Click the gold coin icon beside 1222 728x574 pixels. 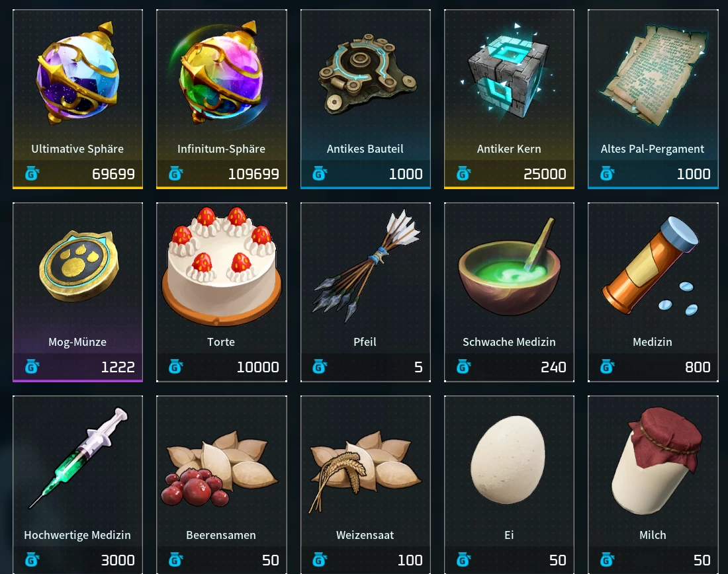point(32,367)
